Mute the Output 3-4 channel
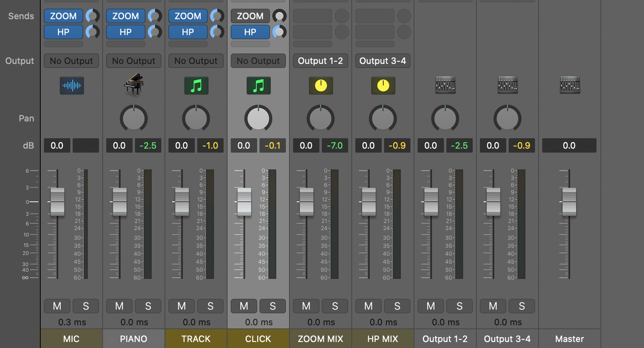Image resolution: width=644 pixels, height=348 pixels. point(493,306)
